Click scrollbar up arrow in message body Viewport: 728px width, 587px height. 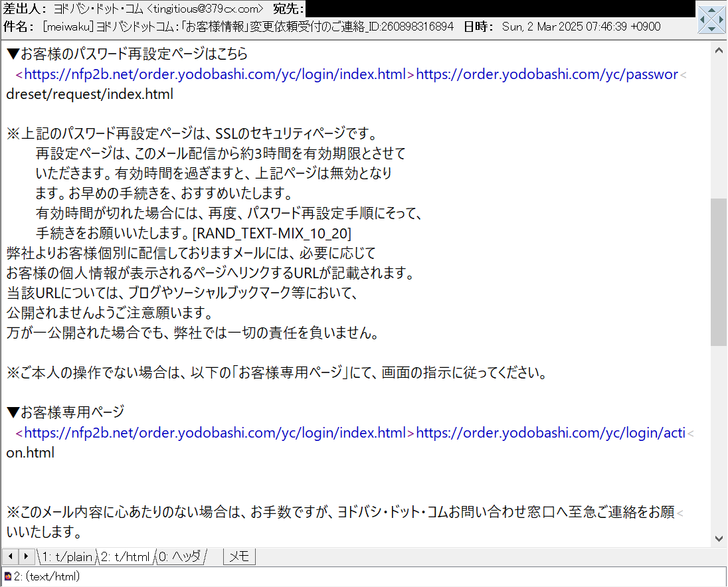click(719, 50)
